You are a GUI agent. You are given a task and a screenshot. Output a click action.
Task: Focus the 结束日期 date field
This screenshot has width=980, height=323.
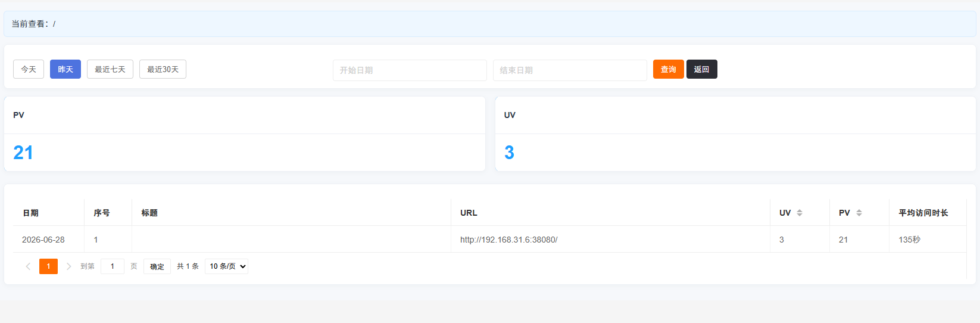click(570, 70)
